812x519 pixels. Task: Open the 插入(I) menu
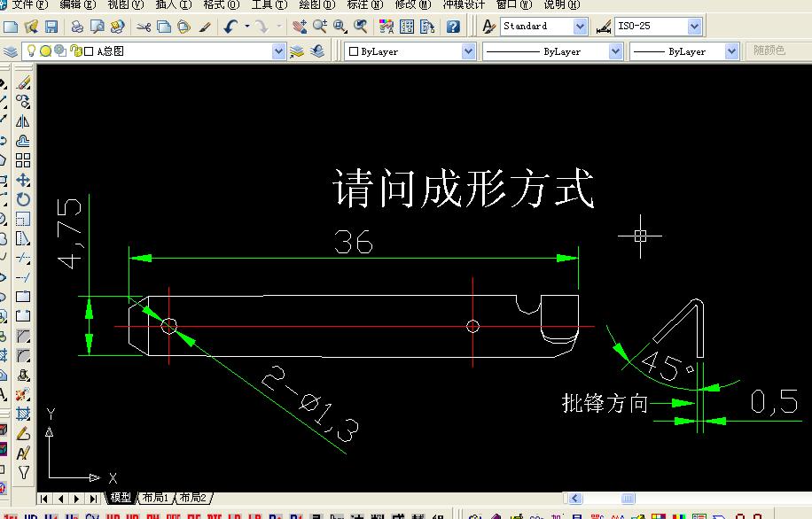pos(174,4)
